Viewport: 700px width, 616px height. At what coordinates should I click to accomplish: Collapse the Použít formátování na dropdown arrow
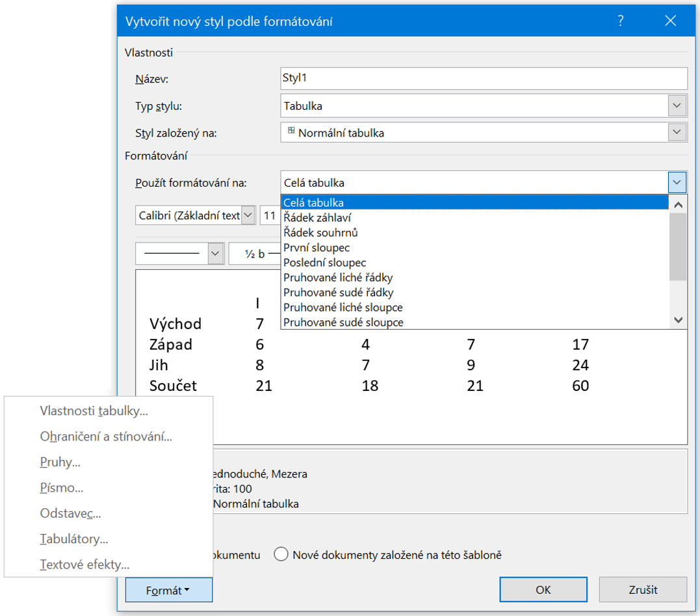pyautogui.click(x=677, y=183)
